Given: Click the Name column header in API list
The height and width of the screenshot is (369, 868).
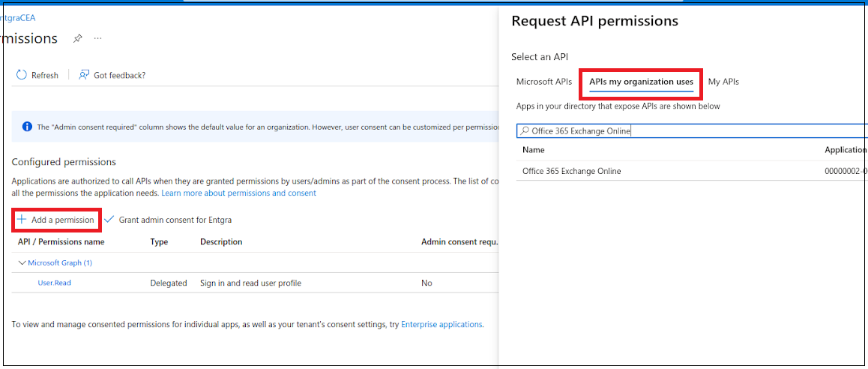Looking at the screenshot, I should (534, 150).
